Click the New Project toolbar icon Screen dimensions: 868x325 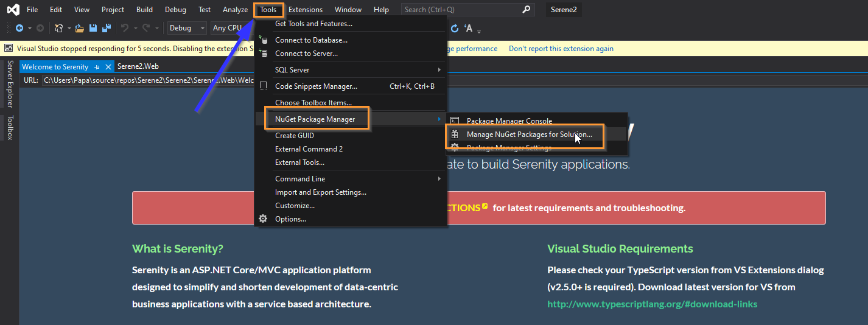58,28
